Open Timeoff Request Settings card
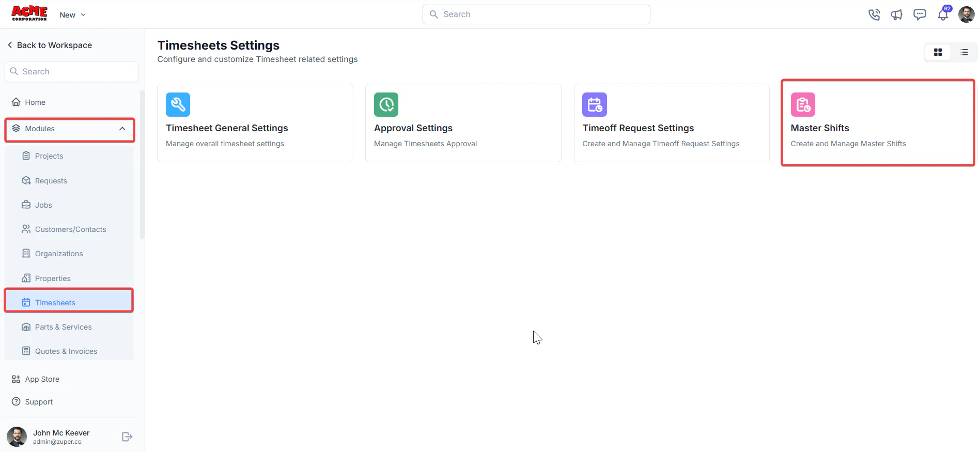This screenshot has height=452, width=980. [672, 123]
